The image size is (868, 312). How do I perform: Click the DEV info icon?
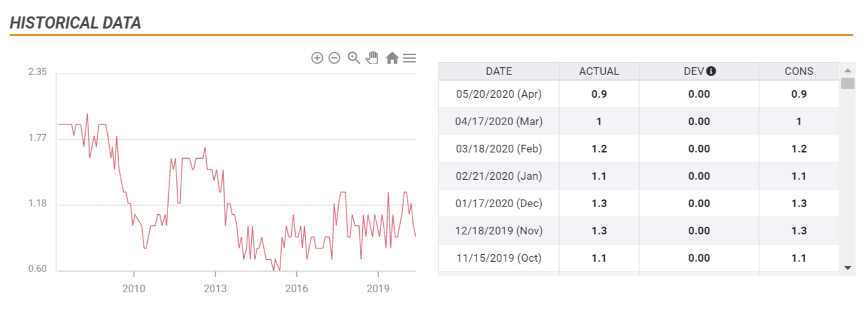coord(711,71)
